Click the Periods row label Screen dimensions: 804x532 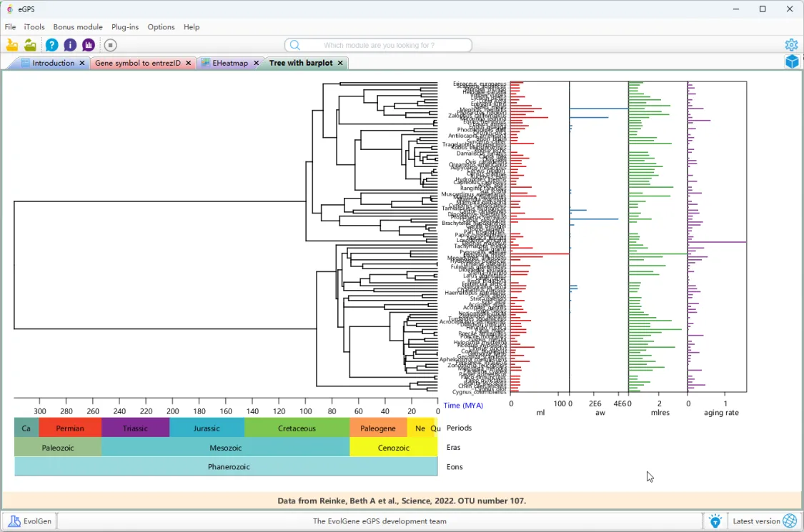point(459,428)
